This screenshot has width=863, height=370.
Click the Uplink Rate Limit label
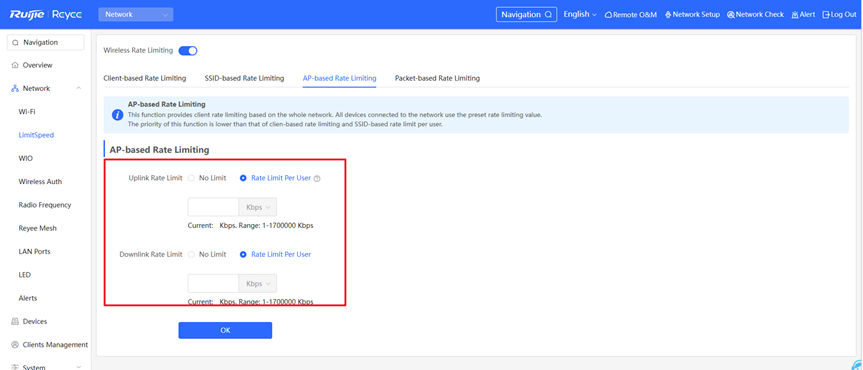pyautogui.click(x=155, y=178)
